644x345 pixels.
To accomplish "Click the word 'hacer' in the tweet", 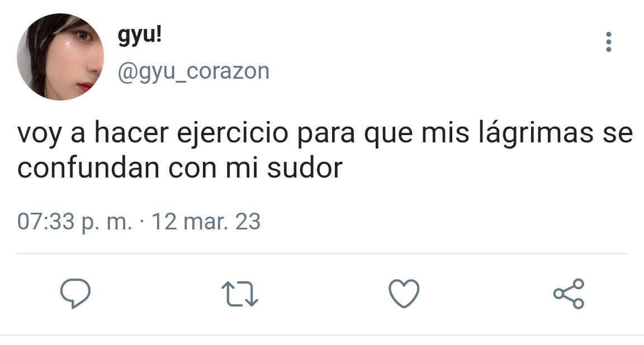I will [x=131, y=133].
